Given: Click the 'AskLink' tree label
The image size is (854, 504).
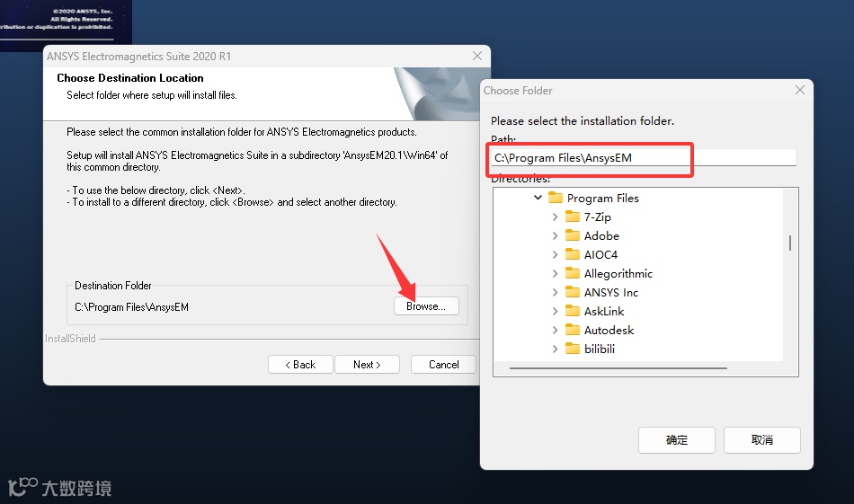Looking at the screenshot, I should point(604,312).
